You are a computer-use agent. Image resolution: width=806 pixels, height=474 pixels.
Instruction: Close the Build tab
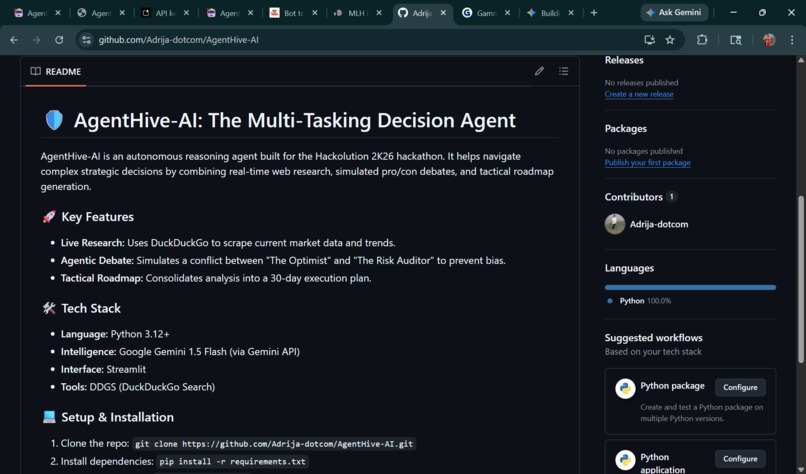571,13
